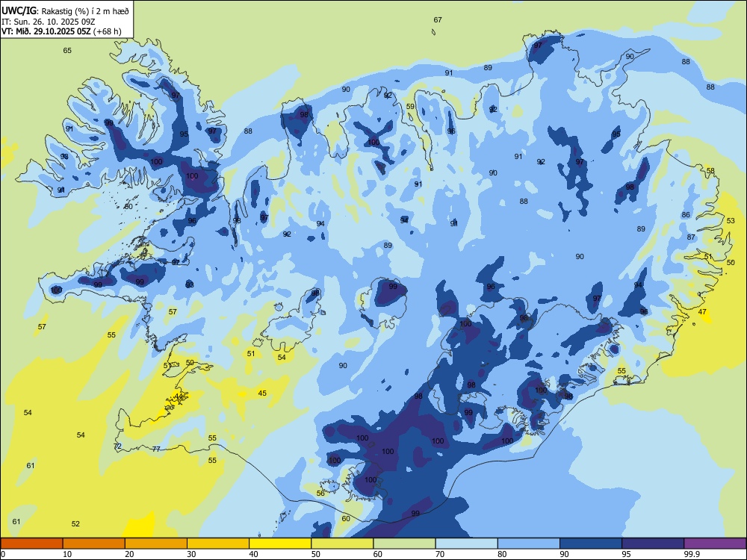This screenshot has width=747, height=560.
Task: Click the title text 'Rakastig (%) í 2 m hæð'
Action: pyautogui.click(x=85, y=10)
